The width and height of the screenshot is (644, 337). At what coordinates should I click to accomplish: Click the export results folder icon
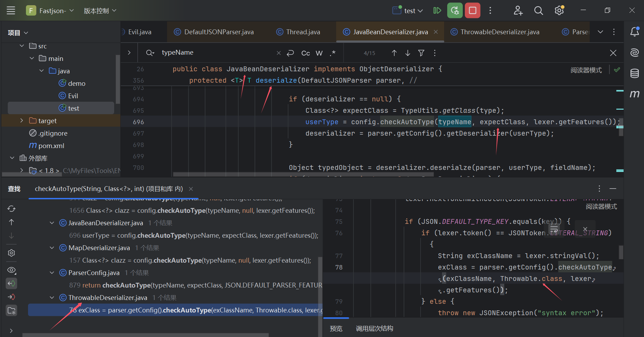pos(11,310)
